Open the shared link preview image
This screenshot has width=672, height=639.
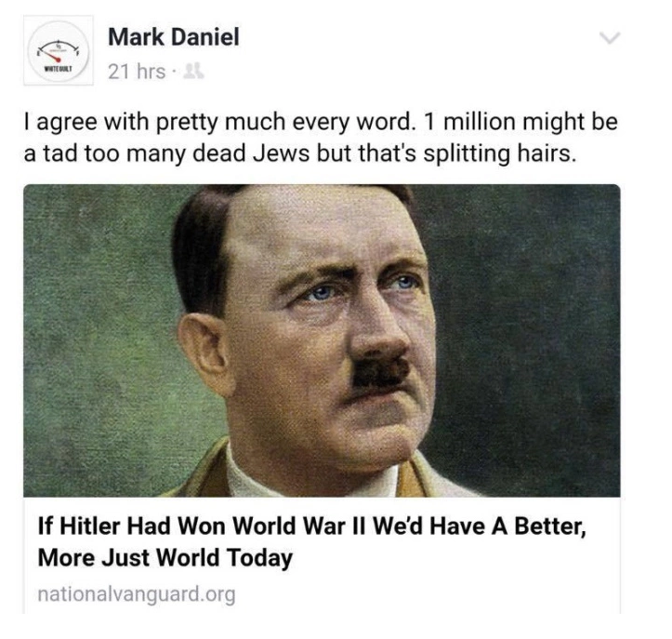click(x=322, y=340)
